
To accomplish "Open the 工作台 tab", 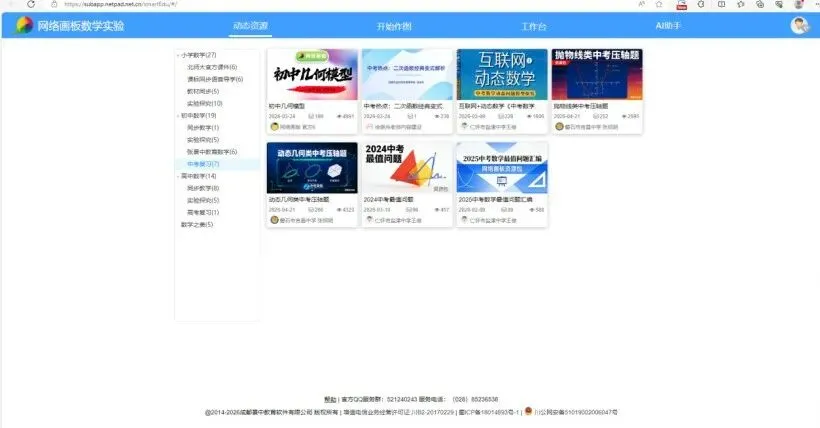I will (534, 26).
